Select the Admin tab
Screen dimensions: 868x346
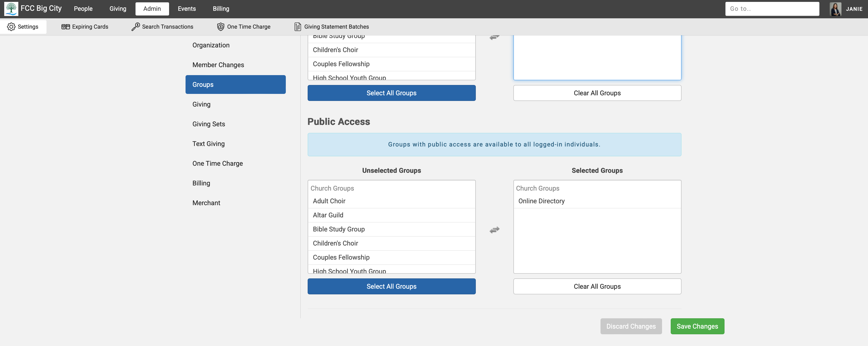point(152,9)
